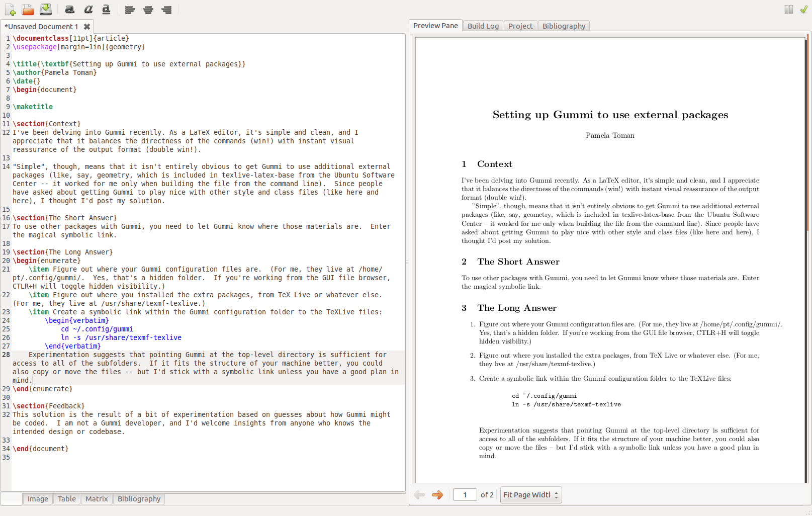Click the Image insert button
This screenshot has width=812, height=516.
click(38, 499)
